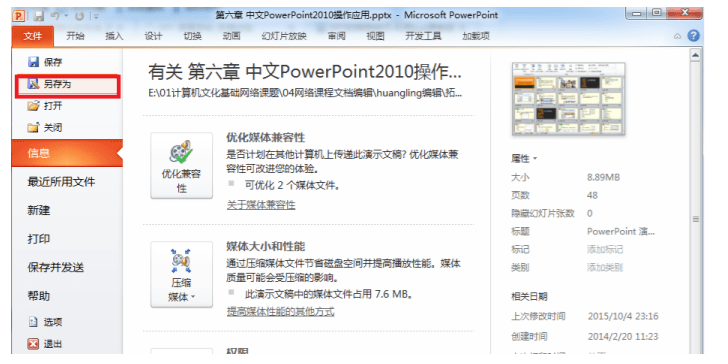Click the 相关日期 related dates heading
This screenshot has width=728, height=364.
click(529, 296)
